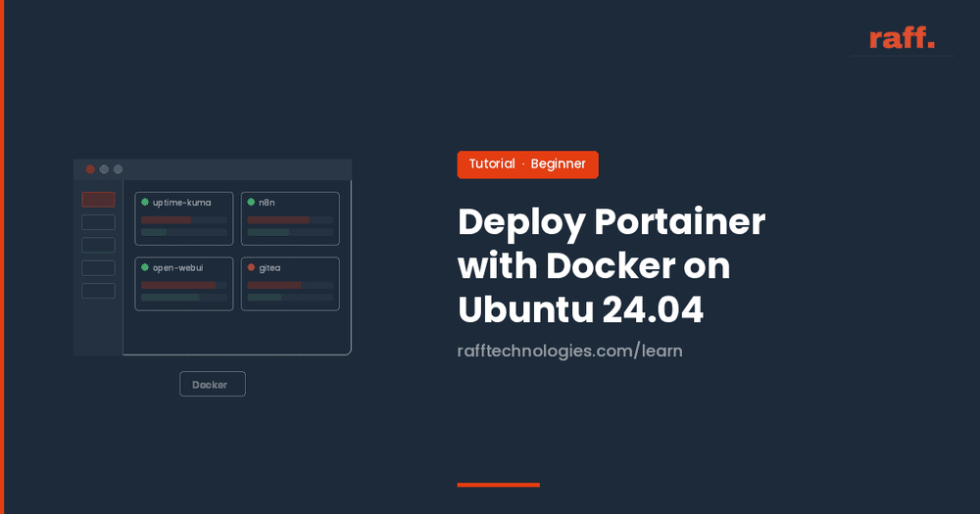This screenshot has width=980, height=514.
Task: Click the red usage bar under open-webui
Action: (178, 285)
